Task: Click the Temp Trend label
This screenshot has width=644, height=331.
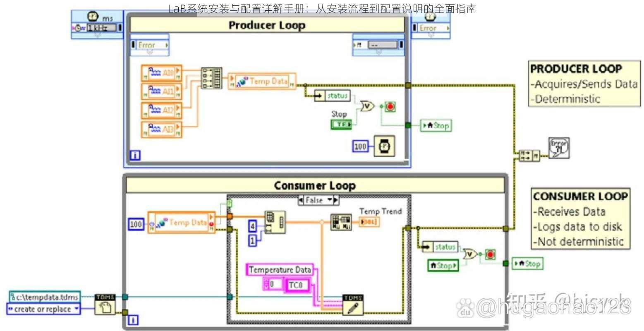Action: coord(381,211)
